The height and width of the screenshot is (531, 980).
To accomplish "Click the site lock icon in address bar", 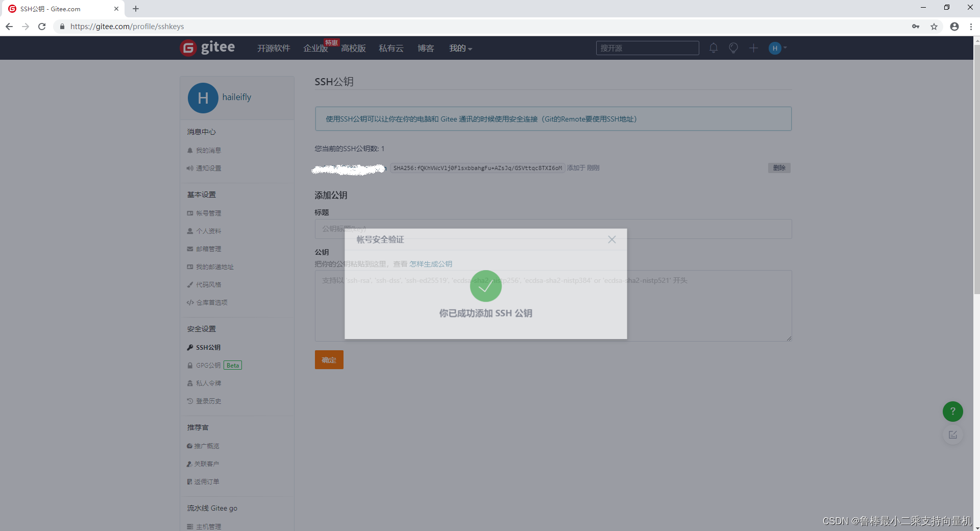I will click(x=62, y=27).
